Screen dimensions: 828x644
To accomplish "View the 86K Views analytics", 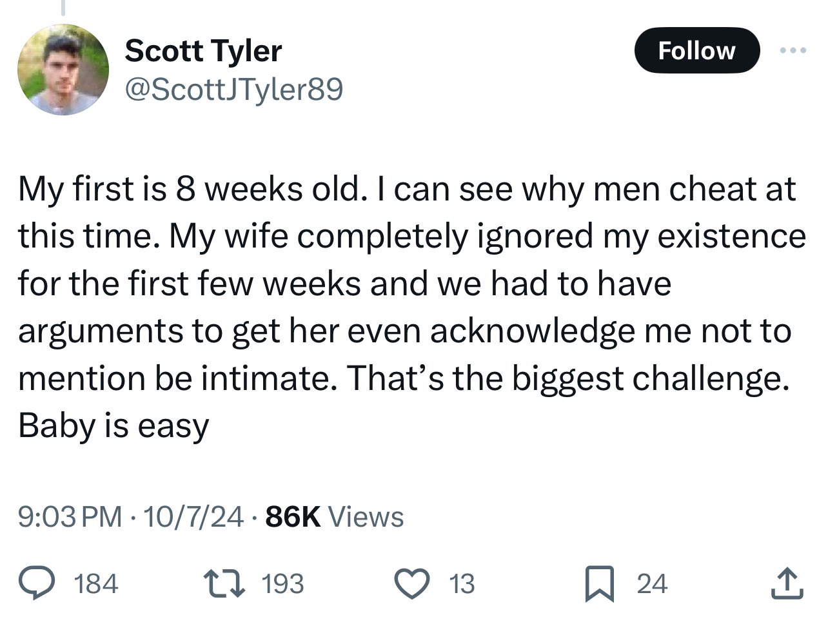I will [x=335, y=516].
